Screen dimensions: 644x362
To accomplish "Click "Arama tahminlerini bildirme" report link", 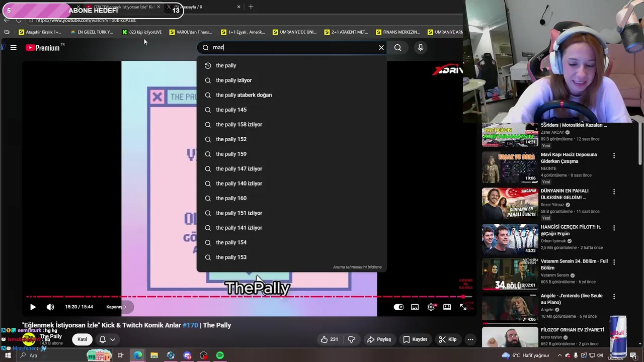I will (x=357, y=267).
